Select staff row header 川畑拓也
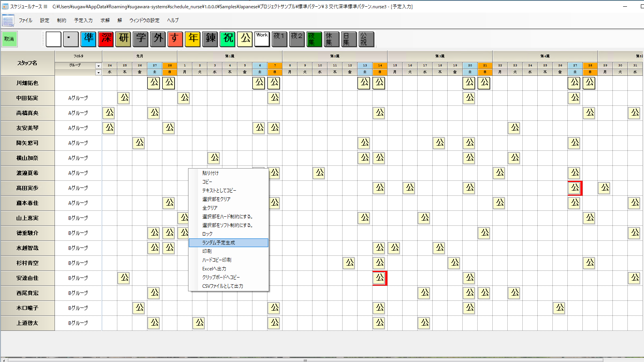The width and height of the screenshot is (644, 362). (28, 83)
